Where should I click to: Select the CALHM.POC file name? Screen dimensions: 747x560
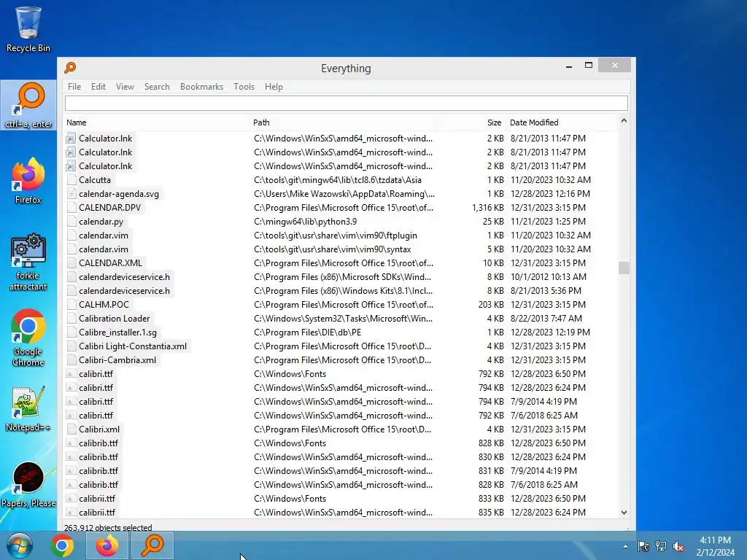pyautogui.click(x=104, y=304)
